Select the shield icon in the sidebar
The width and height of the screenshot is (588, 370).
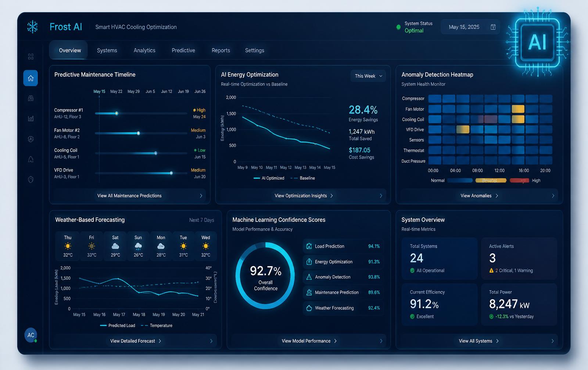31,179
